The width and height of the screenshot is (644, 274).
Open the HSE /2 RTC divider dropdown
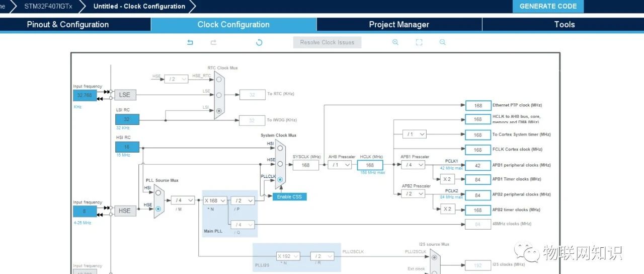coord(176,79)
